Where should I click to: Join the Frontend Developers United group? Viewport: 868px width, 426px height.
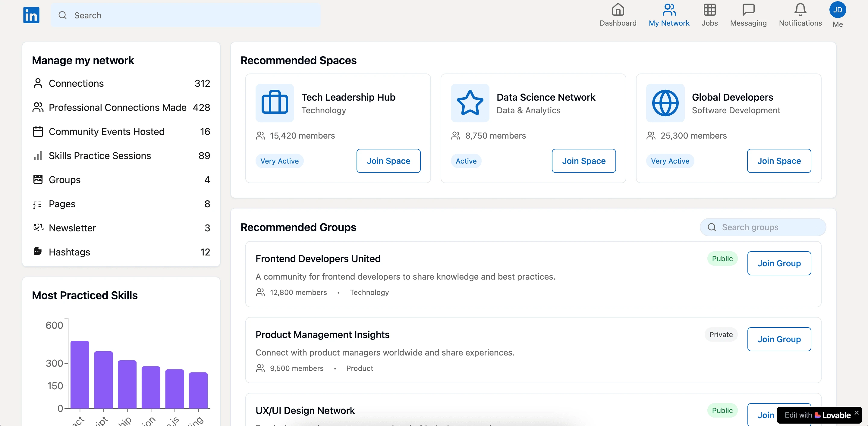pyautogui.click(x=779, y=263)
